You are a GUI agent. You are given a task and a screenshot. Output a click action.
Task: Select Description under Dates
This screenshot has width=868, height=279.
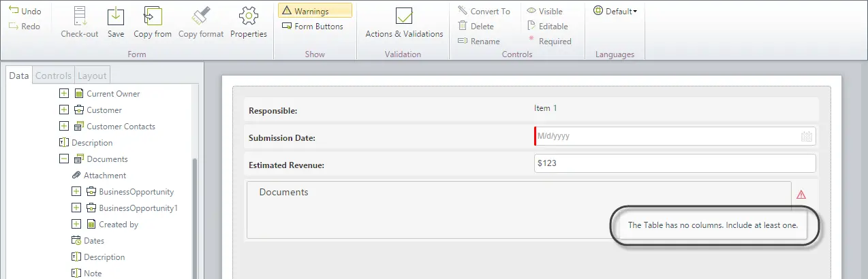click(x=104, y=257)
